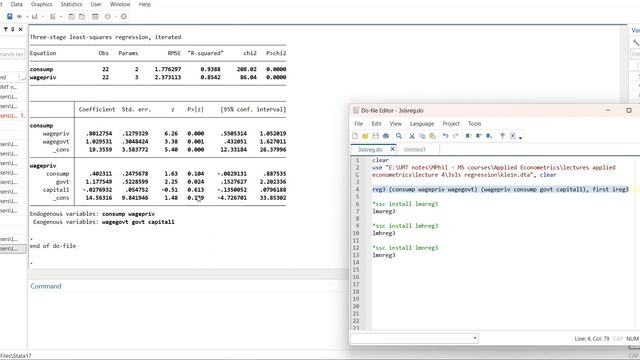Image resolution: width=640 pixels, height=360 pixels.
Task: Click lmhreg3 command on line 10
Action: click(384, 233)
